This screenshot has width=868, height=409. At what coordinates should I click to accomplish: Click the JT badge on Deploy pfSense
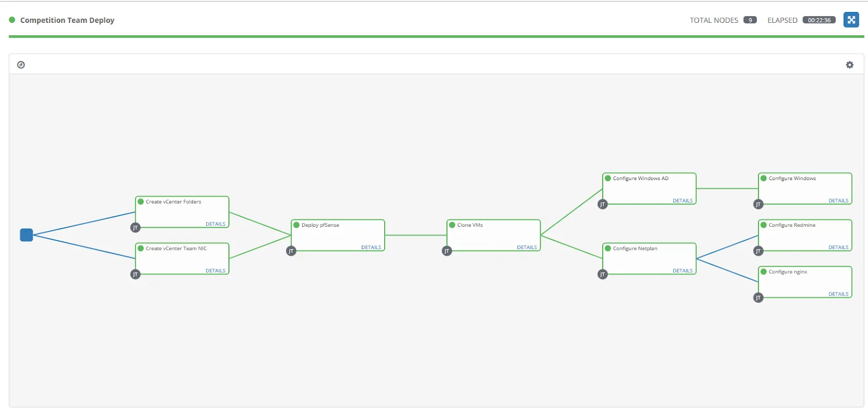291,251
